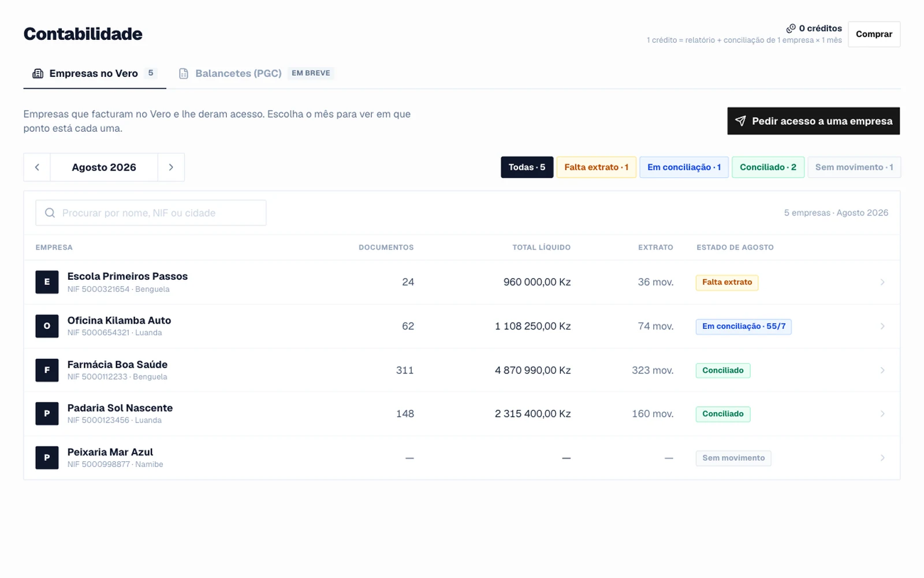Click the Peixaria Mar Azul name
The width and height of the screenshot is (924, 578).
coord(110,452)
